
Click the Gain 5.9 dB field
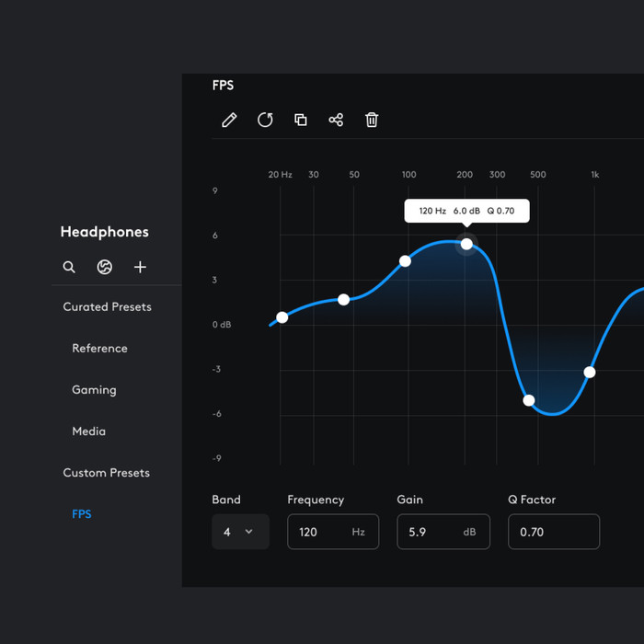[443, 532]
